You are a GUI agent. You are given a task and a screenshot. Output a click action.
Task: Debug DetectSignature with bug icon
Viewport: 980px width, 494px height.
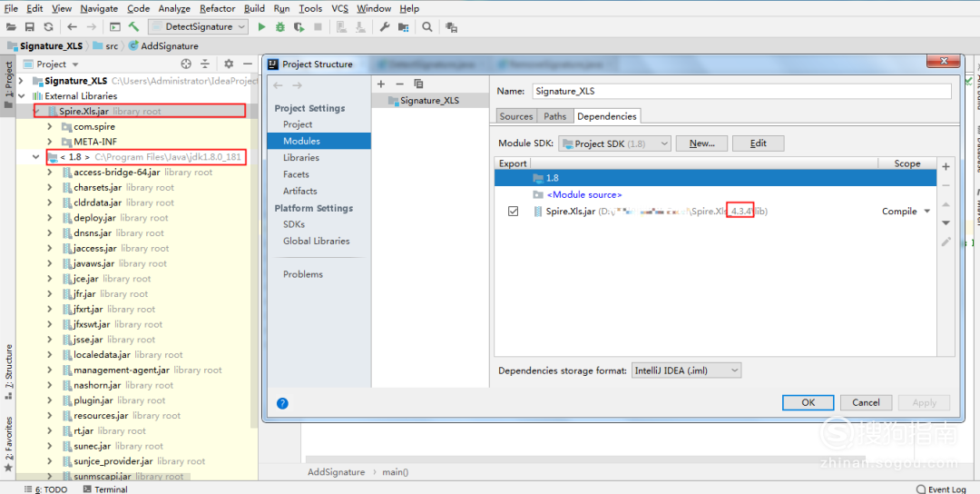(x=280, y=27)
